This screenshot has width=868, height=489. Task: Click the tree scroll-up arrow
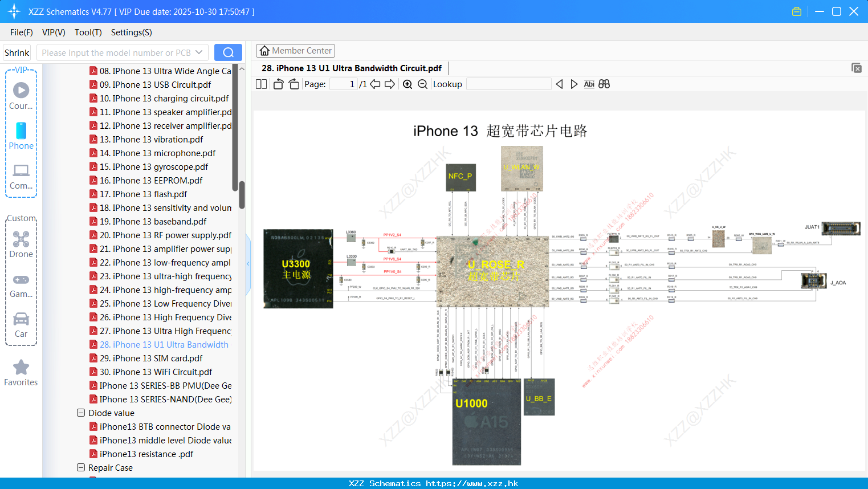point(242,69)
